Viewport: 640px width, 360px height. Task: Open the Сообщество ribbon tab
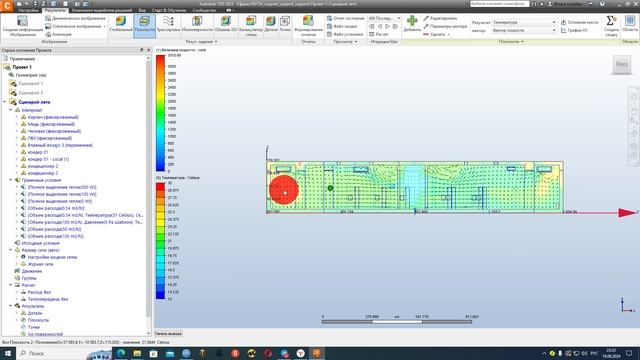[204, 10]
